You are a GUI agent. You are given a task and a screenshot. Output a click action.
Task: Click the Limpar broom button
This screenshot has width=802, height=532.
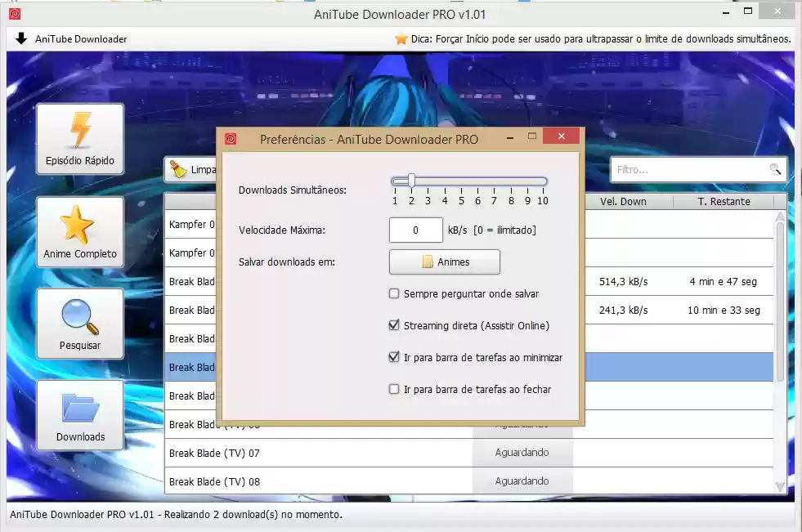pyautogui.click(x=190, y=169)
